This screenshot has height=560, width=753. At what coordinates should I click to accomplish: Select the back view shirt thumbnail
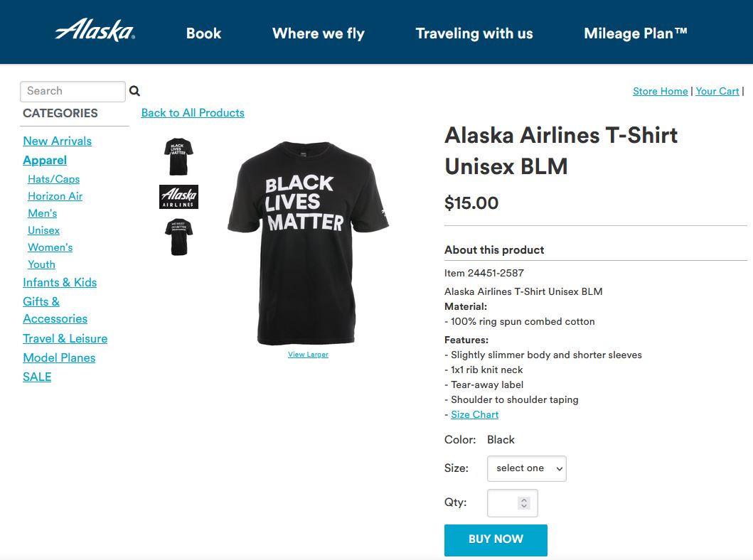click(x=178, y=236)
